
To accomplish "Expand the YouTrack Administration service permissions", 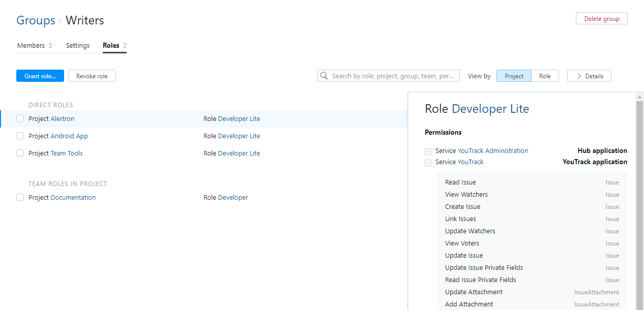I will [x=428, y=151].
